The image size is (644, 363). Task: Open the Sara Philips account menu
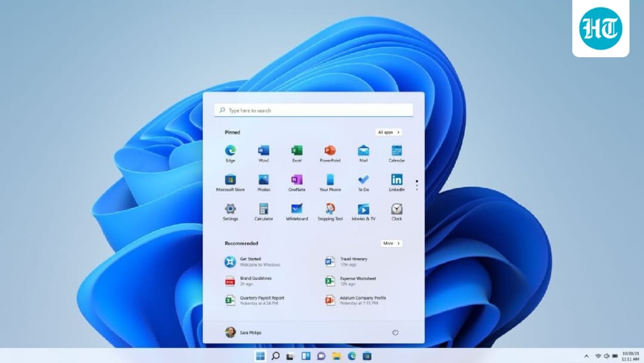pos(244,333)
